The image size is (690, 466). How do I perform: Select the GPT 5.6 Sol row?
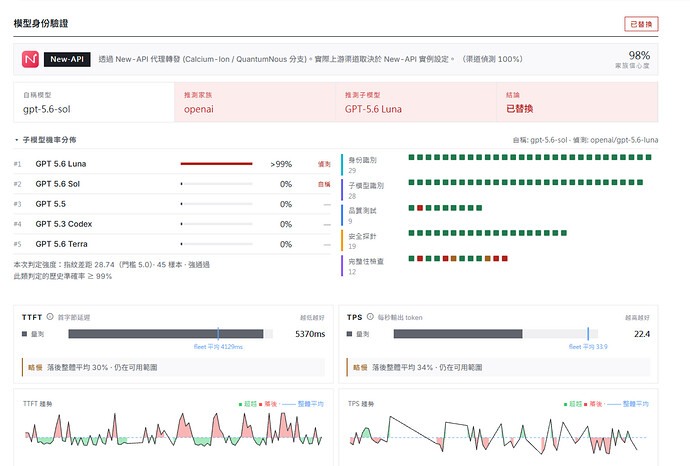click(172, 184)
